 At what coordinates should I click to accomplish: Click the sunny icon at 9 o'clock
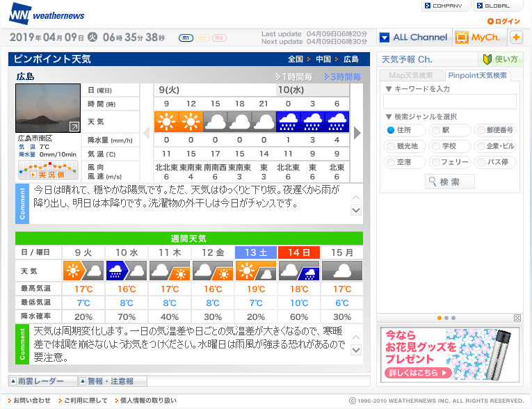click(x=166, y=122)
